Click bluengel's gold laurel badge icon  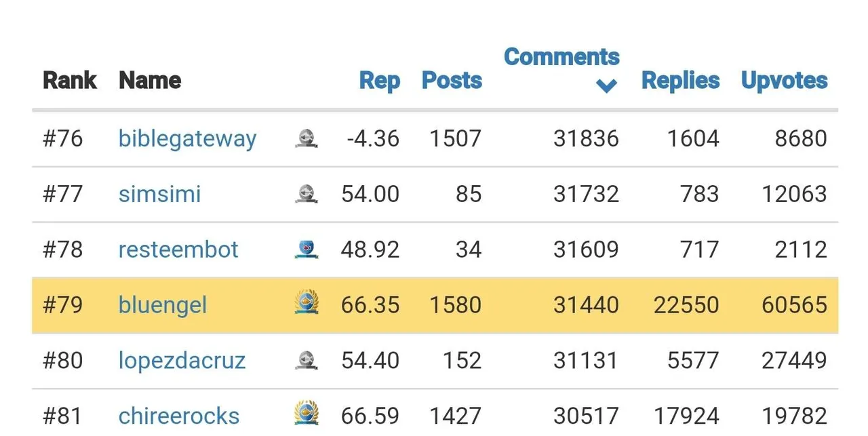[x=307, y=302]
